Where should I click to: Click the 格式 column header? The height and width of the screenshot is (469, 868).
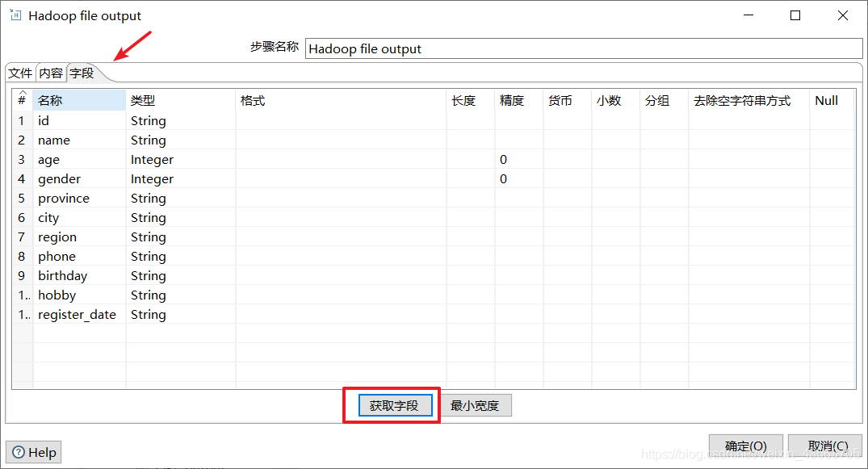341,100
